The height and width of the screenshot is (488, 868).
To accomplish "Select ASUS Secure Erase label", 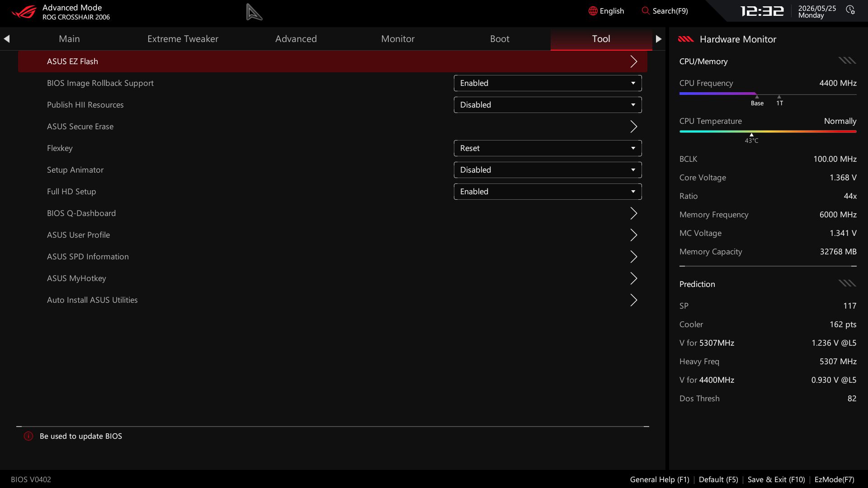I will (80, 127).
